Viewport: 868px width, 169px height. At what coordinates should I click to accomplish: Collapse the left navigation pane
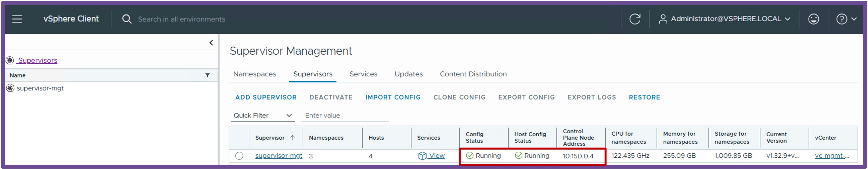(x=211, y=43)
